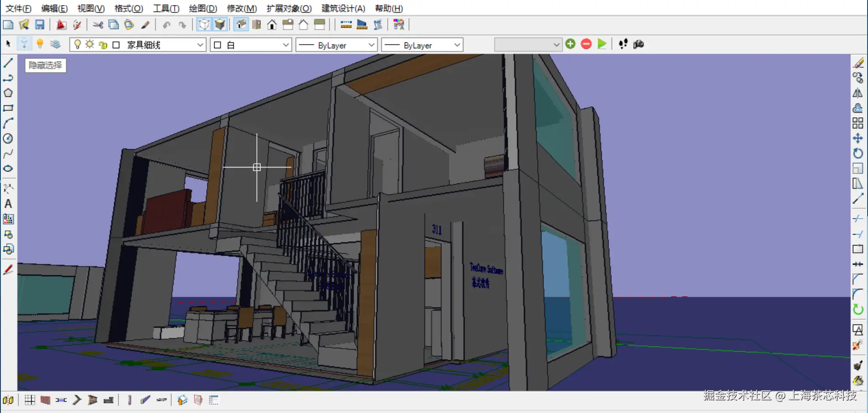Save drawing with the floppy disk icon
This screenshot has width=868, height=413.
(40, 25)
